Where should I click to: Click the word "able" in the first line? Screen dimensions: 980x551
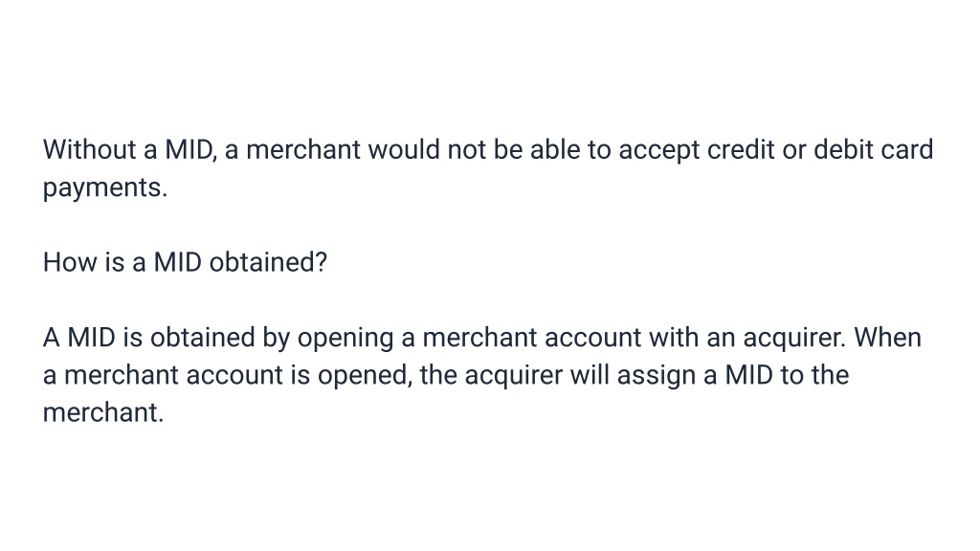(x=555, y=150)
